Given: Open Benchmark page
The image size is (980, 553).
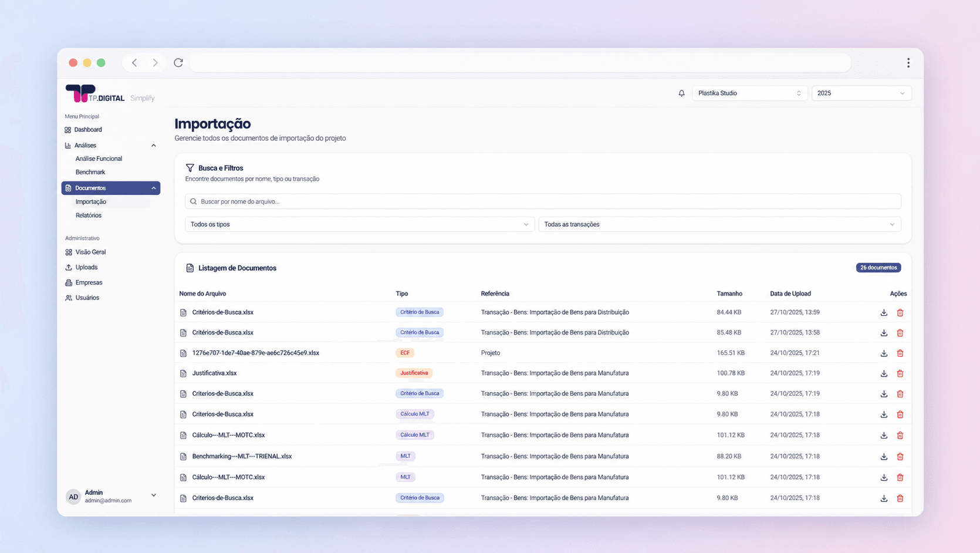Looking at the screenshot, I should point(90,172).
